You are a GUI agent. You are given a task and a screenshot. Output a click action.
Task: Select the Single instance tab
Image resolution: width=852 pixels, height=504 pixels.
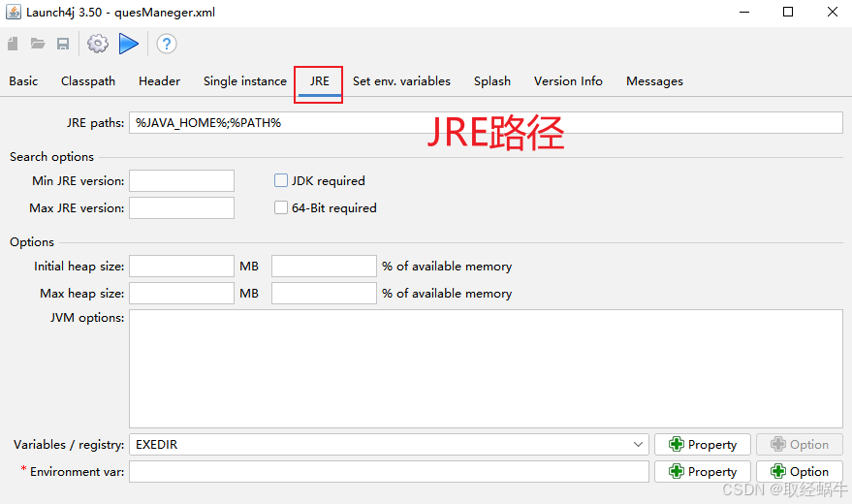pyautogui.click(x=245, y=80)
